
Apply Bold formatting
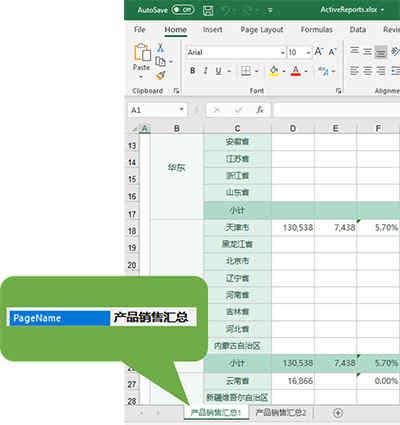point(192,71)
